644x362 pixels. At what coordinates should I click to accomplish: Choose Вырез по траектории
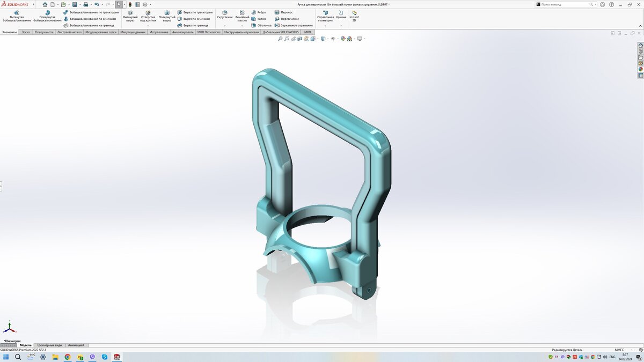point(195,12)
